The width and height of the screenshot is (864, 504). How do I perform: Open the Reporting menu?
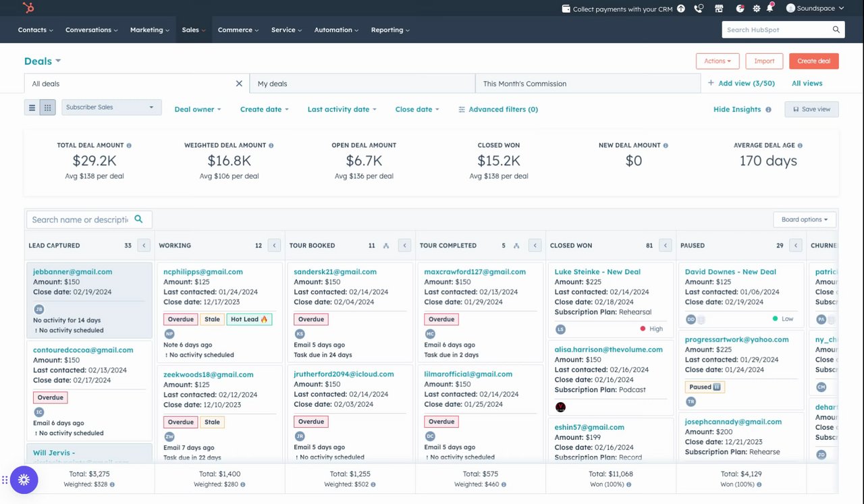390,30
